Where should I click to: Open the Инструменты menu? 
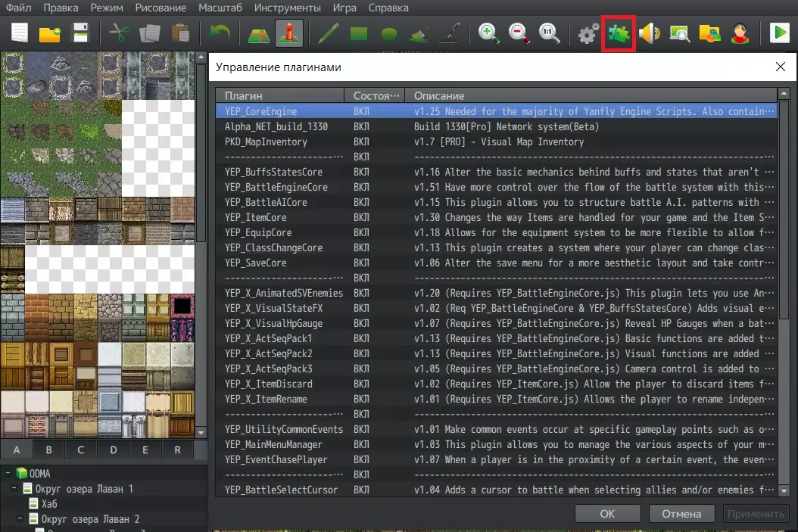pos(287,8)
